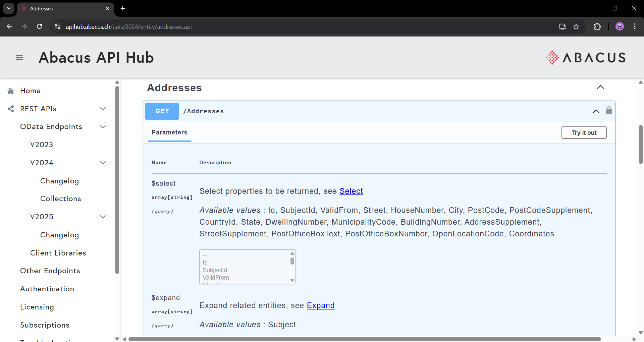
Task: Open Other Endpoints
Action: (50, 271)
